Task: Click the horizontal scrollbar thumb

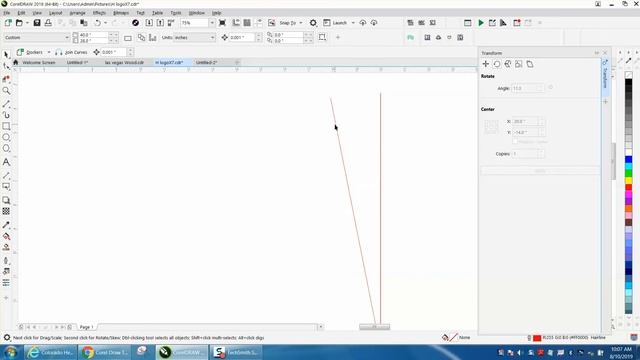Action: [374, 327]
